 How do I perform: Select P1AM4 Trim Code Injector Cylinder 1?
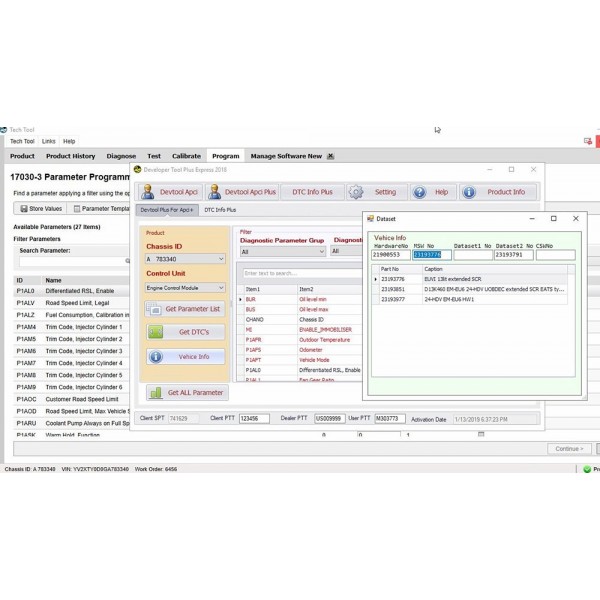72,327
